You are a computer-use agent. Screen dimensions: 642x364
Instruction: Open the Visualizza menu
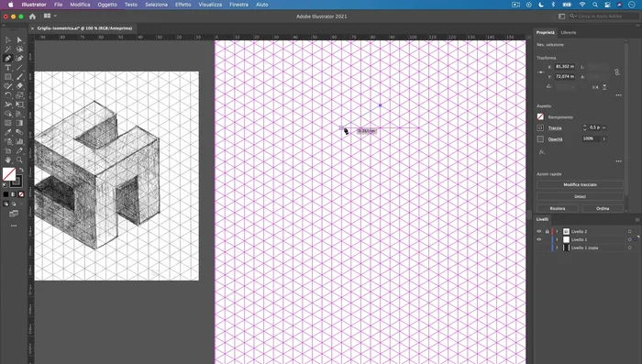(x=210, y=5)
